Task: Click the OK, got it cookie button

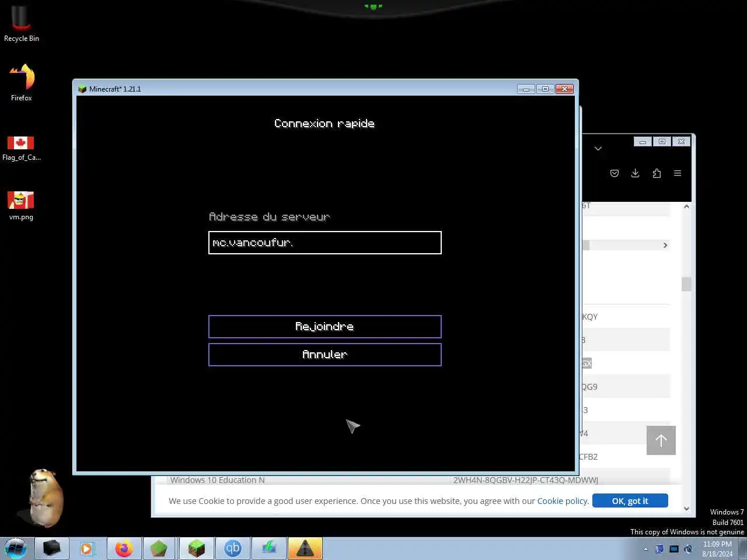Action: [x=630, y=501]
